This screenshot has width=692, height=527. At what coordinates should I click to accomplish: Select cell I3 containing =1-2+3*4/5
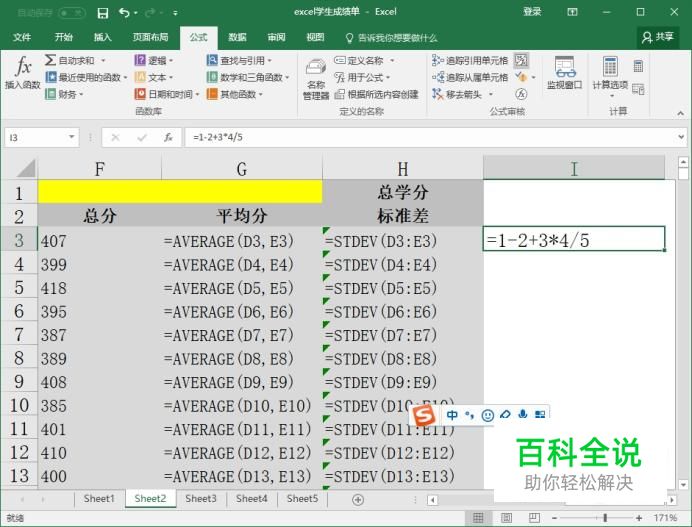[x=574, y=238]
